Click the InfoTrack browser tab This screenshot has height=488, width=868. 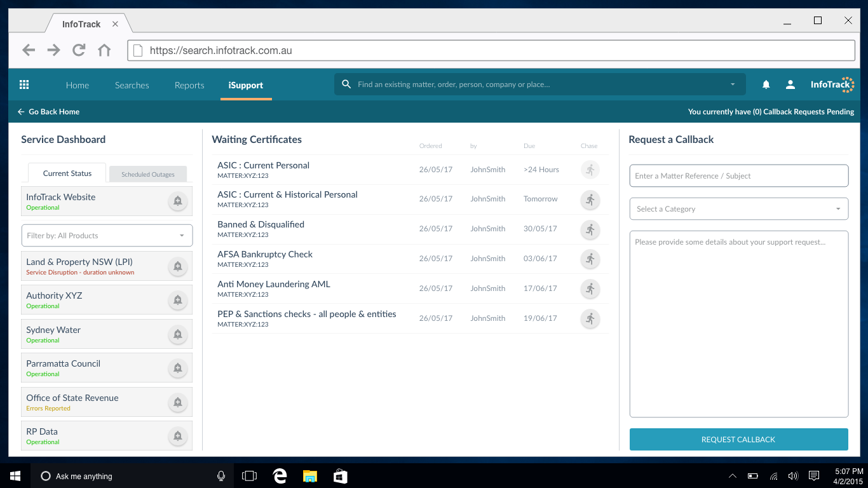pyautogui.click(x=88, y=24)
